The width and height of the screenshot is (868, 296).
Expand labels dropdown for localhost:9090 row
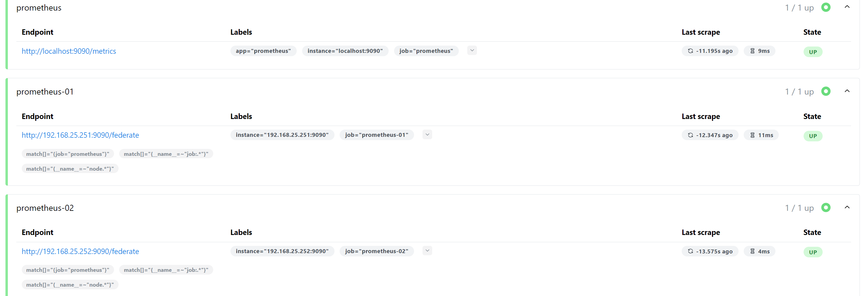coord(472,50)
